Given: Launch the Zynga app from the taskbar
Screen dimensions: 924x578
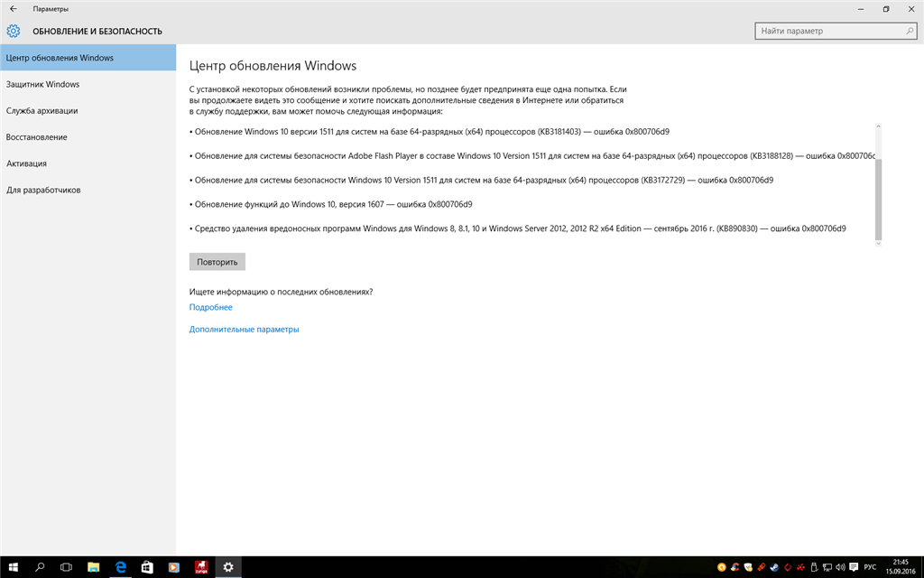Looking at the screenshot, I should (x=201, y=567).
